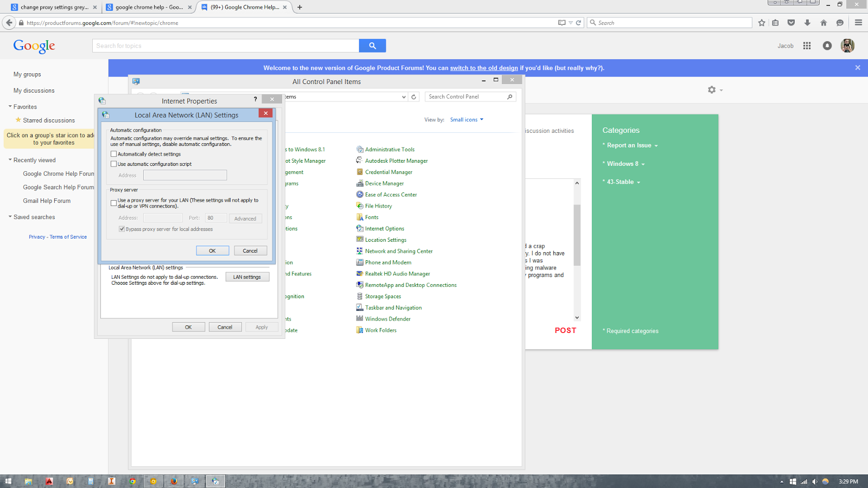The height and width of the screenshot is (488, 868).
Task: Expand Report an Issue category dropdown
Action: click(x=632, y=145)
